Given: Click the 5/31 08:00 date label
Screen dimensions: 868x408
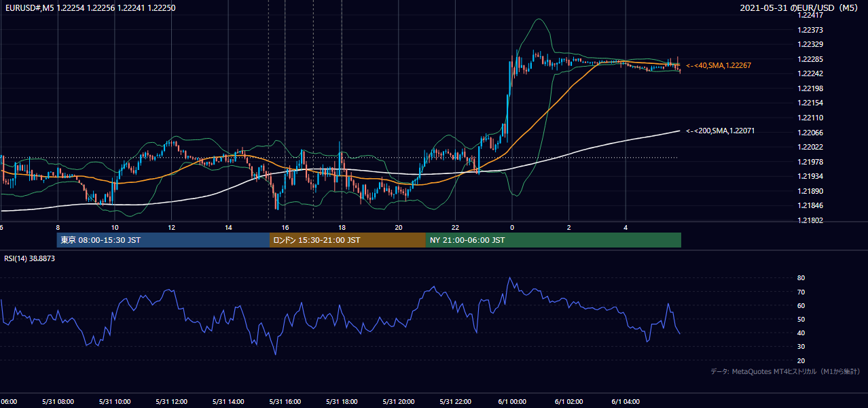Looking at the screenshot, I should tap(57, 402).
